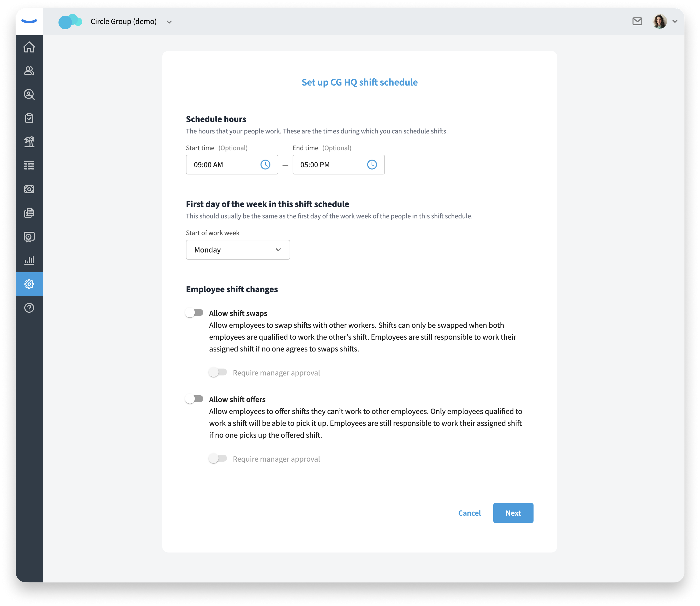Open the payroll money icon in sidebar

point(29,189)
